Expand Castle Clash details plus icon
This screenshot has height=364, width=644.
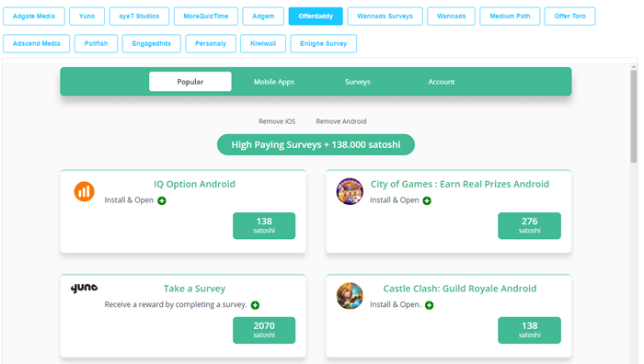430,305
